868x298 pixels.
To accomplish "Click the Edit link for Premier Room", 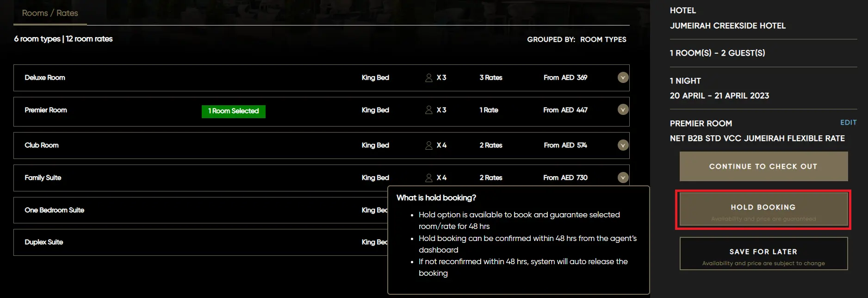I will pyautogui.click(x=848, y=123).
